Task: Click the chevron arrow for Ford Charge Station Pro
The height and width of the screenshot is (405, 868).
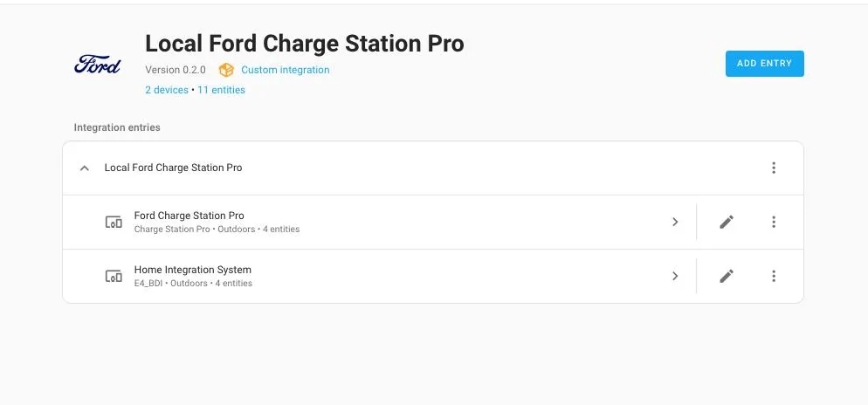Action: (675, 222)
